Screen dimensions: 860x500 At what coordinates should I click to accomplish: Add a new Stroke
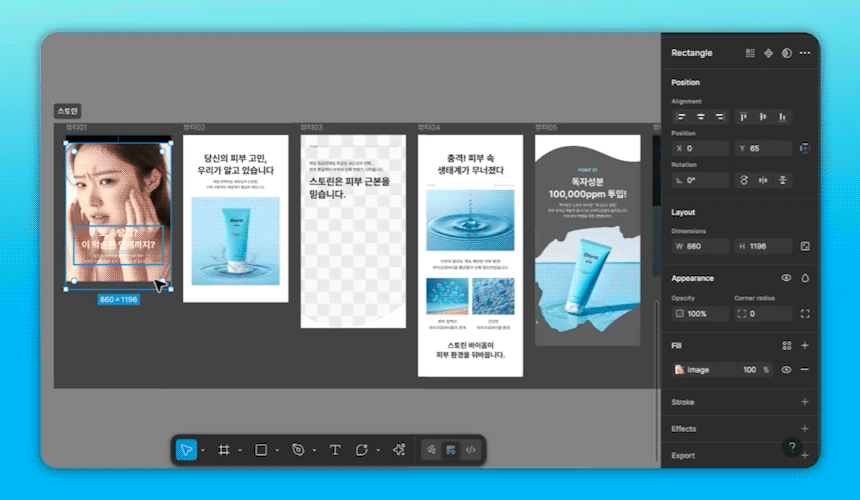point(805,402)
